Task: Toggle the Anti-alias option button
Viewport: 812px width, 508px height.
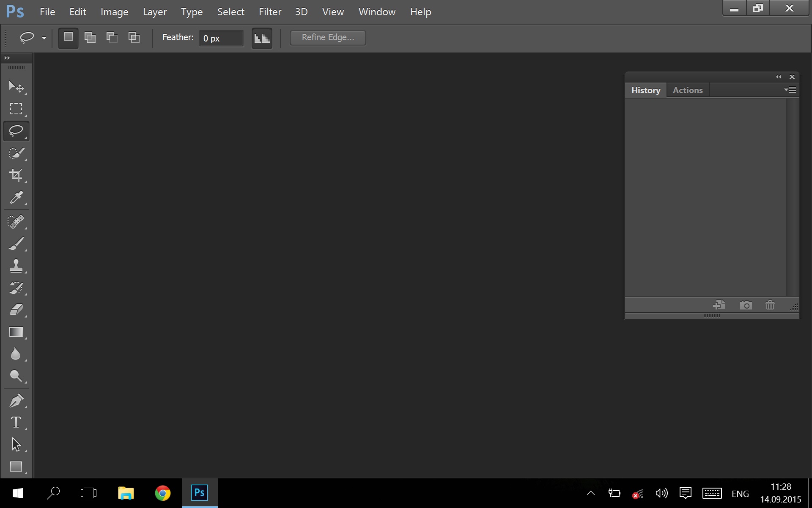Action: click(x=262, y=38)
